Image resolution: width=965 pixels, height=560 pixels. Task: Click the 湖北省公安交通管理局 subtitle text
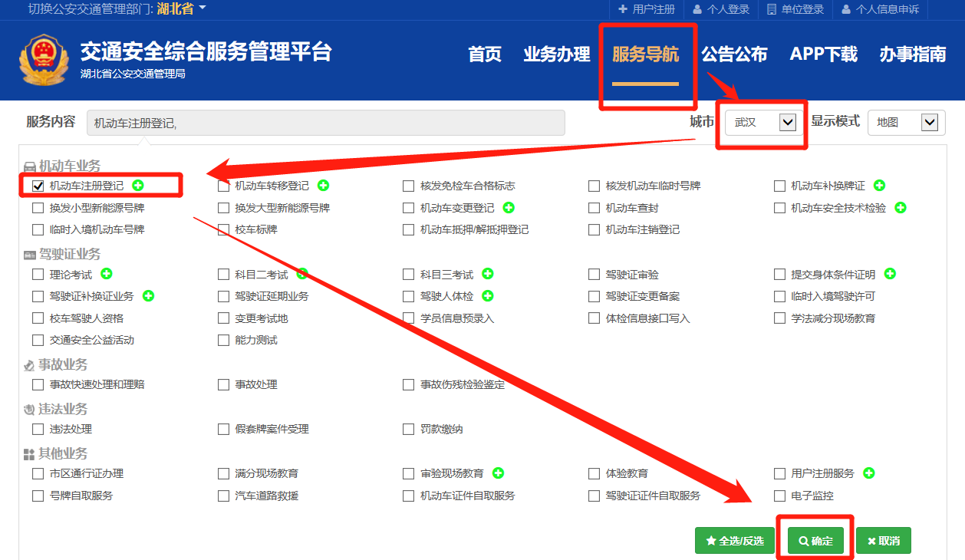tap(133, 74)
